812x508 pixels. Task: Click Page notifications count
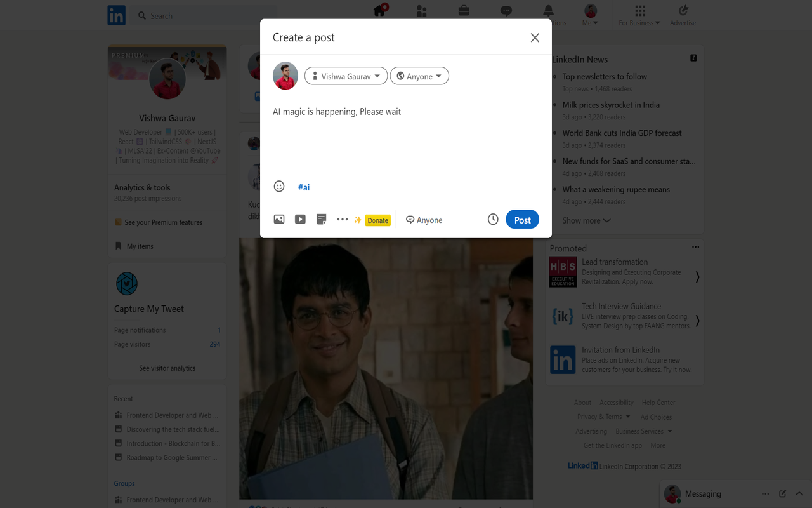click(219, 330)
